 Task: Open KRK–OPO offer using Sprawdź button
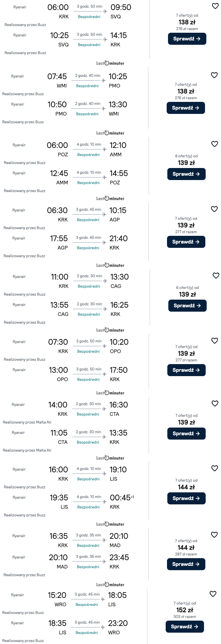(186, 370)
